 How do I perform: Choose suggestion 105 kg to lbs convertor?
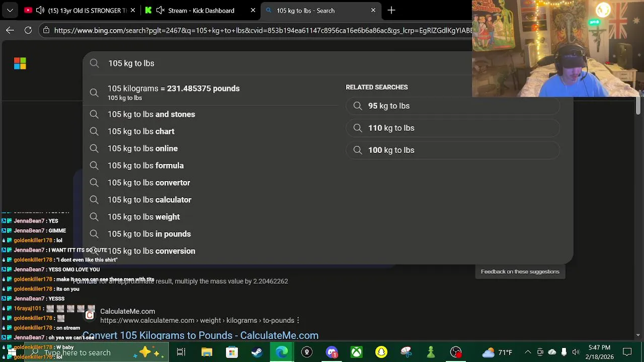tap(211, 183)
